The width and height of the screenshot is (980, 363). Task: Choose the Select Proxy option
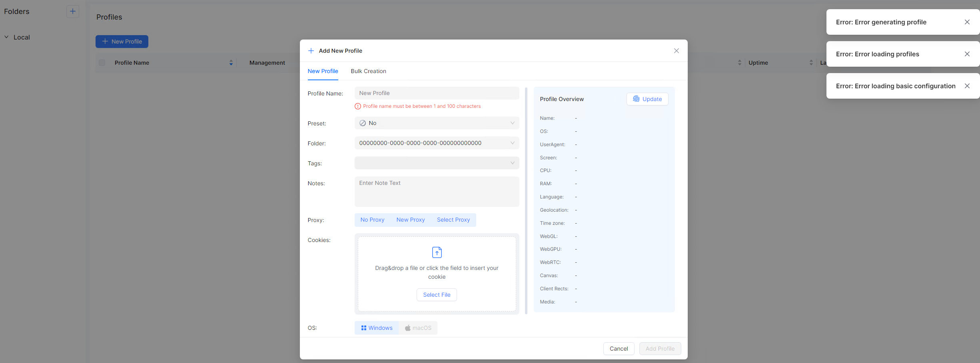(453, 220)
